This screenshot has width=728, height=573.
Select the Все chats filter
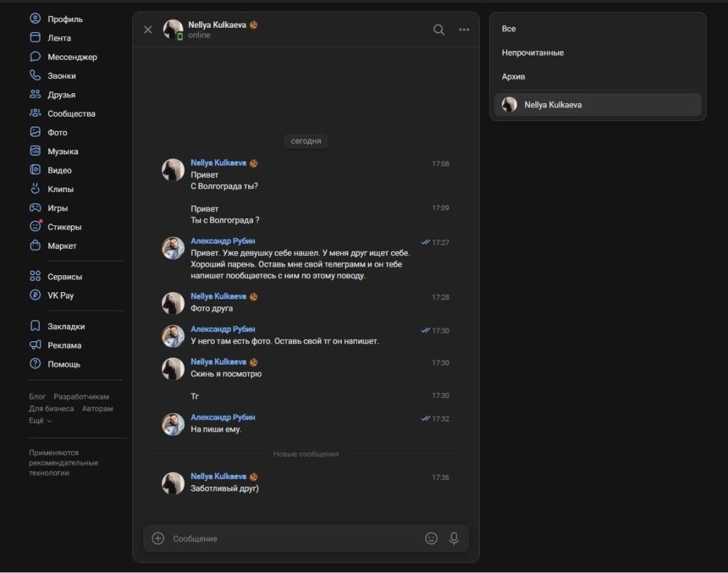509,29
